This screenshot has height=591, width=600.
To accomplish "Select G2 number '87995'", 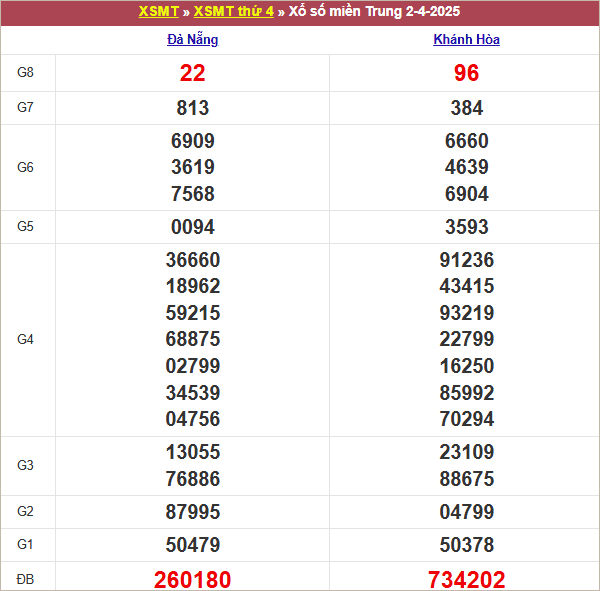I will pos(192,512).
